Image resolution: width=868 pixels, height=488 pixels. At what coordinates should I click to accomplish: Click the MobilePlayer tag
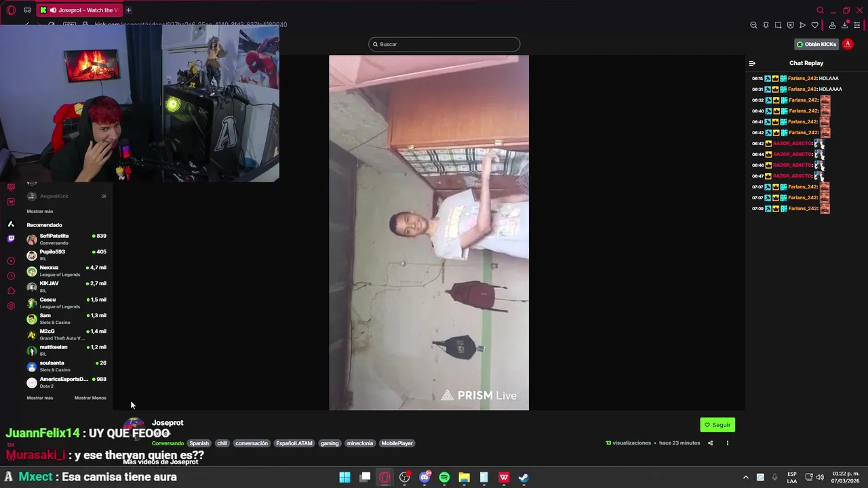(397, 443)
